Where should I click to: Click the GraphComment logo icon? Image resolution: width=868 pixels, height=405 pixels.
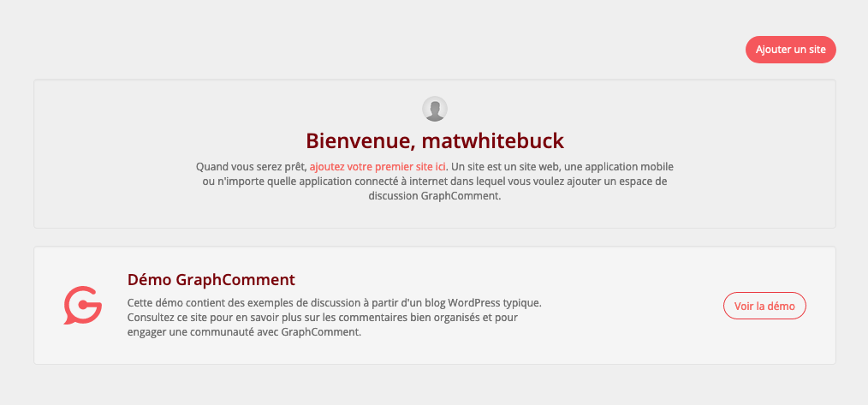(x=83, y=306)
